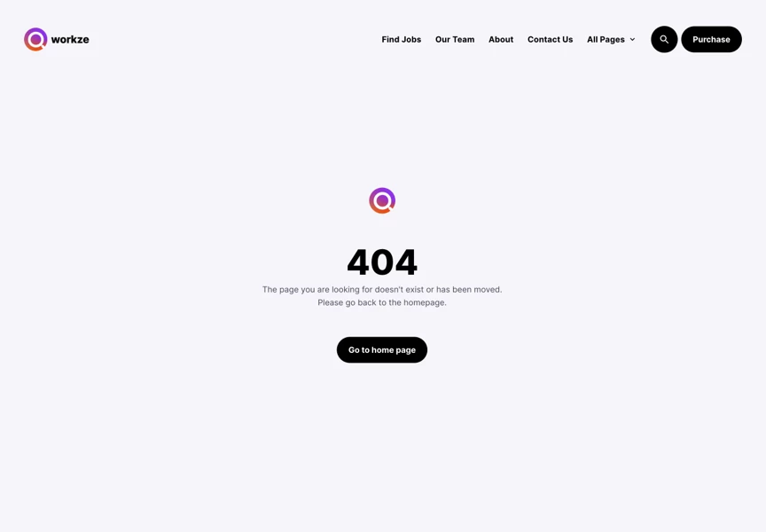The image size is (766, 532).
Task: Click the workze wordmark text in header
Action: (x=70, y=40)
